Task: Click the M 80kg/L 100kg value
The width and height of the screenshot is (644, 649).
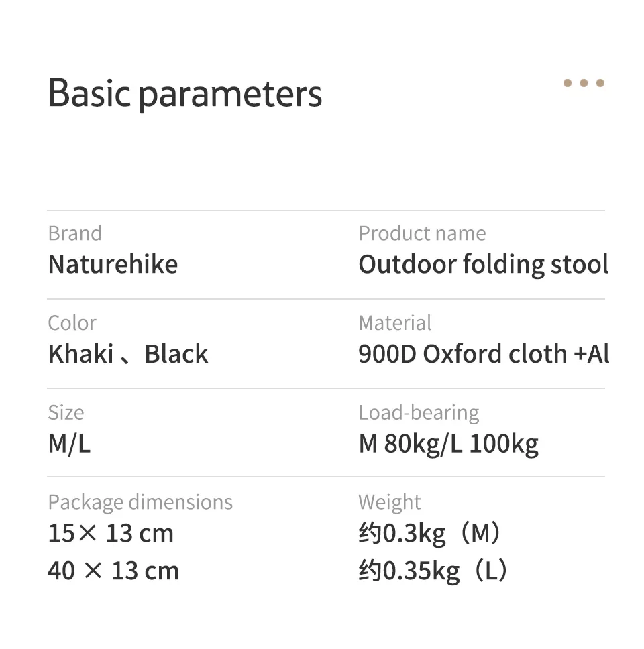Action: (449, 445)
